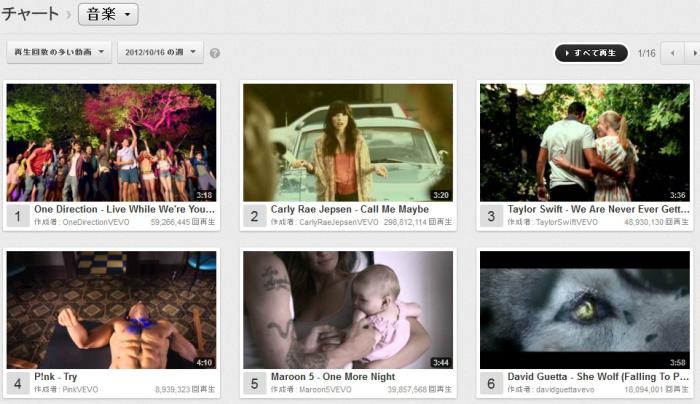This screenshot has height=404, width=700.
Task: Click the 18,094,001 回再生 view count
Action: 656,389
